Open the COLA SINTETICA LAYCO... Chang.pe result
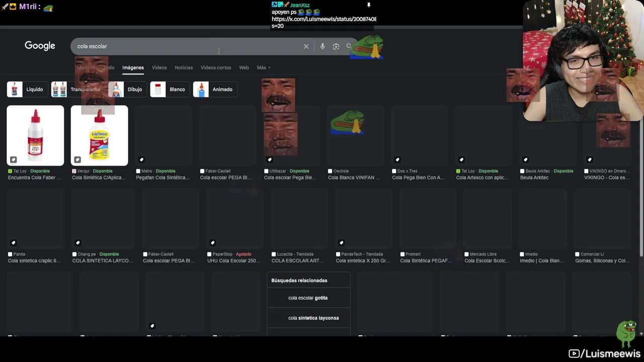This screenshot has height=362, width=644. [x=103, y=260]
